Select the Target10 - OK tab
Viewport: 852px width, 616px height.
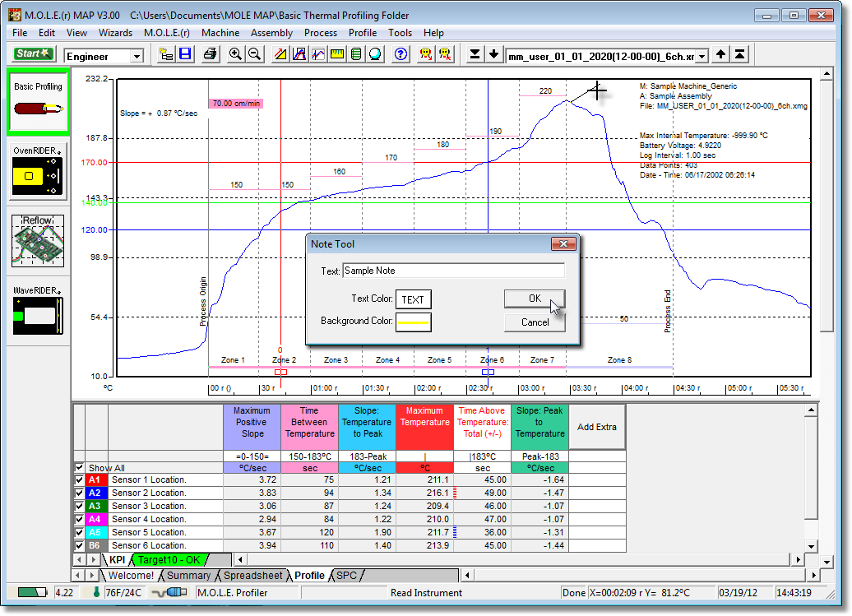pyautogui.click(x=169, y=559)
